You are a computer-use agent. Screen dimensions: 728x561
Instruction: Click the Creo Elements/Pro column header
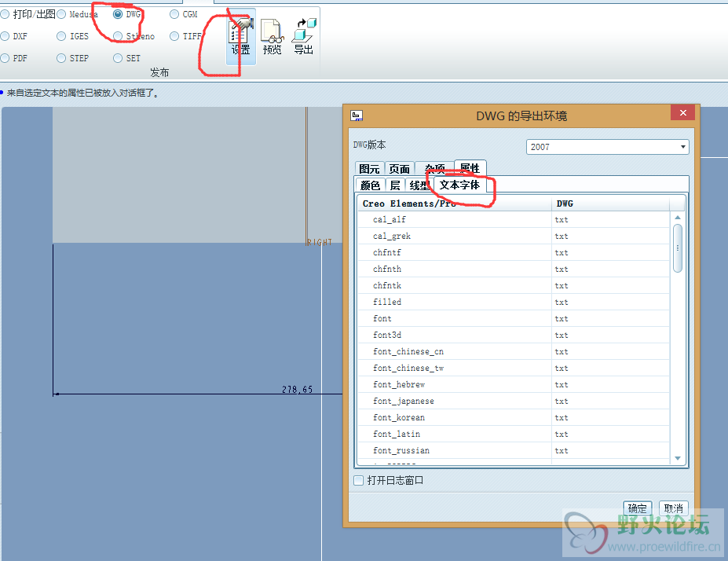pos(455,203)
